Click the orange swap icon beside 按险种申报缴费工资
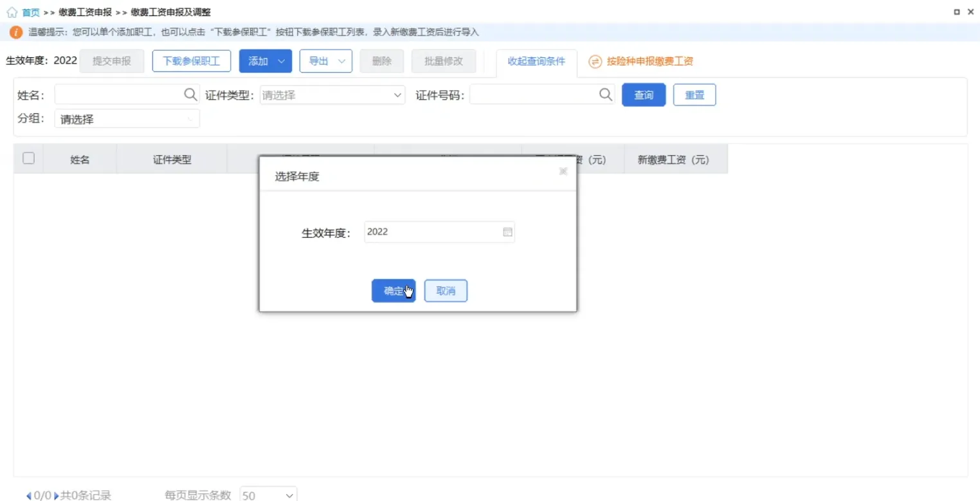This screenshot has height=501, width=980. point(595,62)
